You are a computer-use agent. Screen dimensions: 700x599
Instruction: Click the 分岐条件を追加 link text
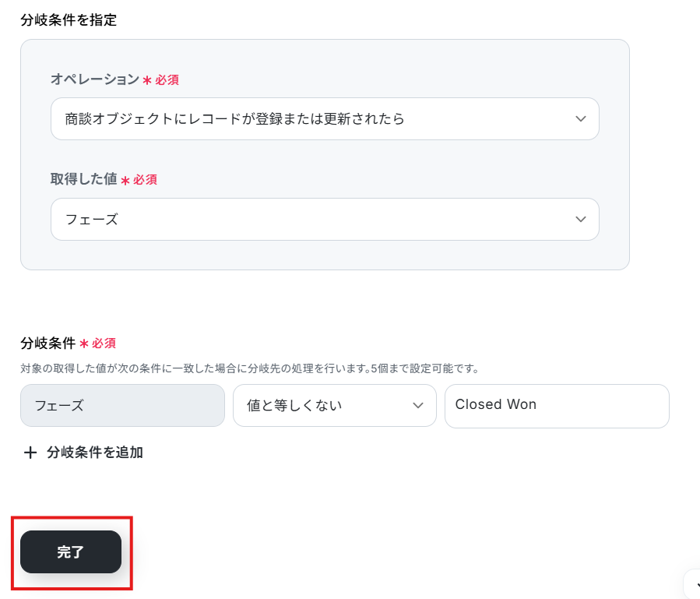tap(95, 453)
